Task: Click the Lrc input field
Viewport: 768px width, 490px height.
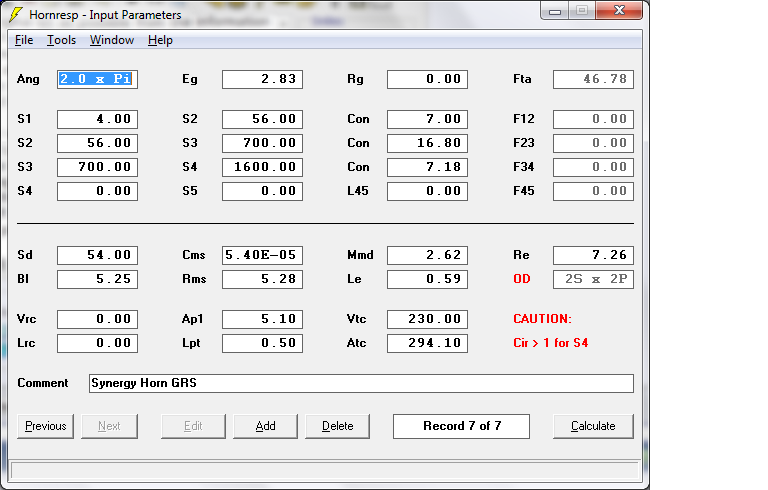Action: (x=97, y=343)
